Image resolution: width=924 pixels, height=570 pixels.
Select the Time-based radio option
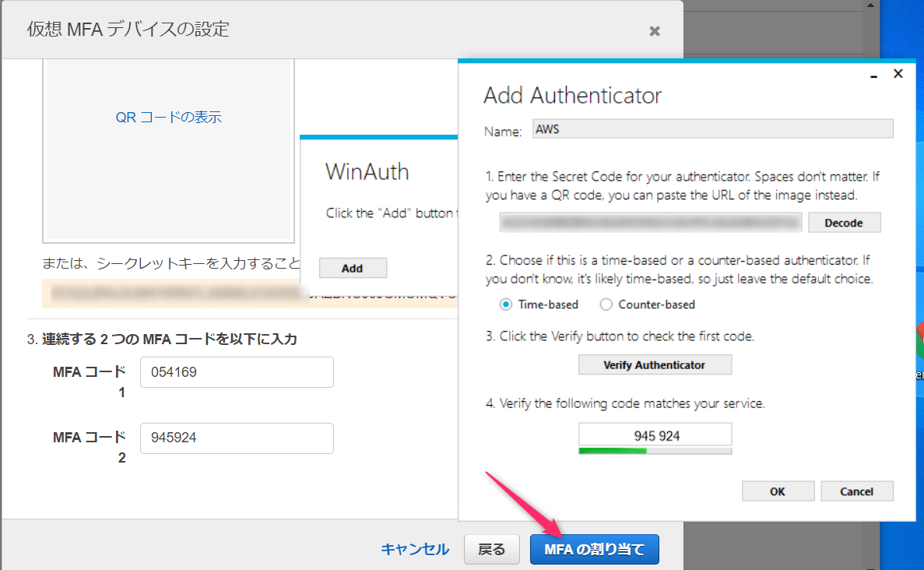(506, 304)
